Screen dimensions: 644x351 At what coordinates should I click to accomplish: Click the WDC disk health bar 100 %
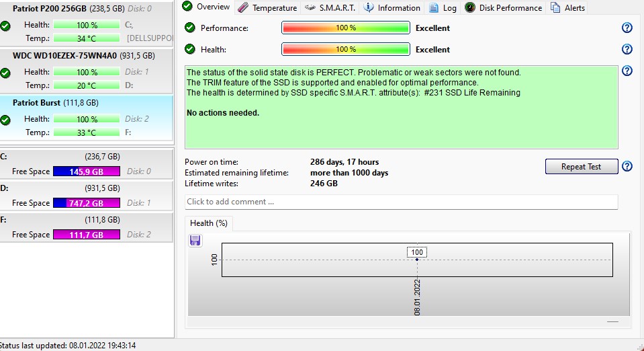pyautogui.click(x=87, y=71)
